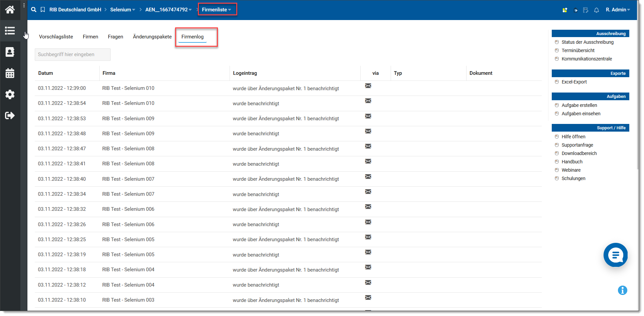Click the Typ column header
The image size is (644, 316).
click(398, 73)
